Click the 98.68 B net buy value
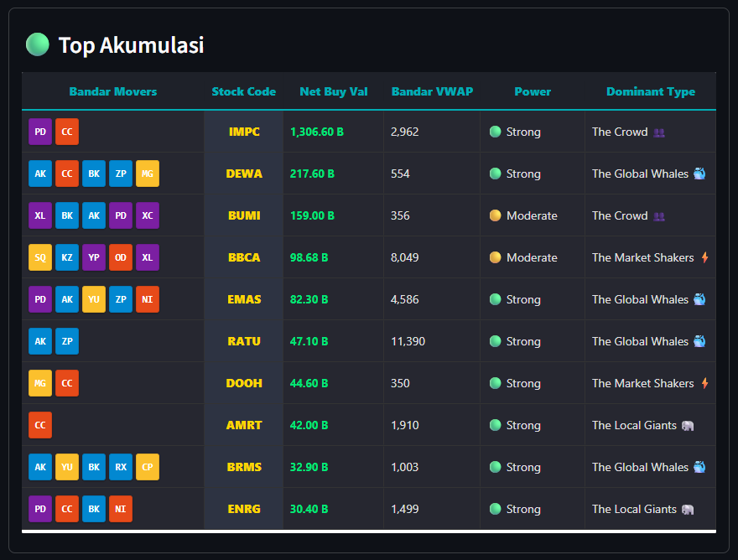Viewport: 738px width, 560px height. click(x=309, y=257)
